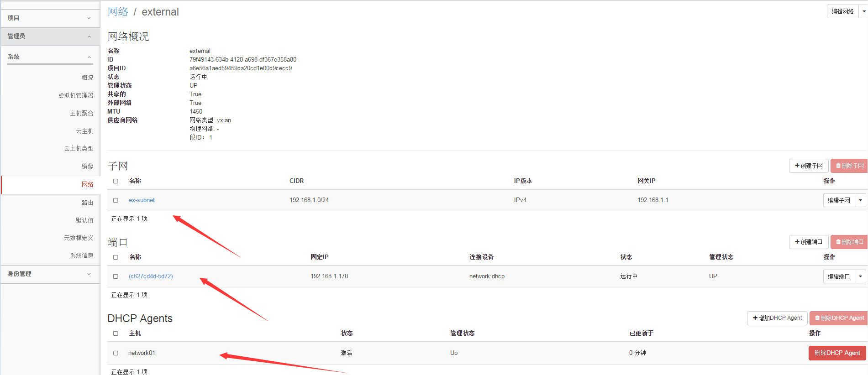The height and width of the screenshot is (375, 868).
Task: Click the MTU value 1450
Action: click(x=196, y=112)
